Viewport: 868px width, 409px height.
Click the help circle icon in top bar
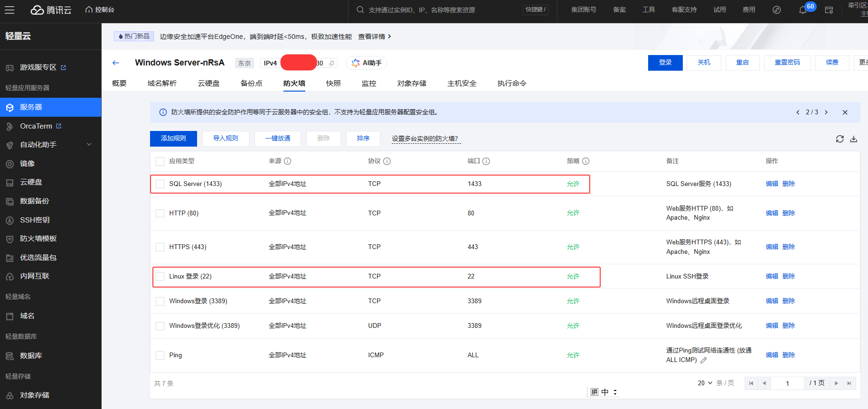[x=777, y=10]
